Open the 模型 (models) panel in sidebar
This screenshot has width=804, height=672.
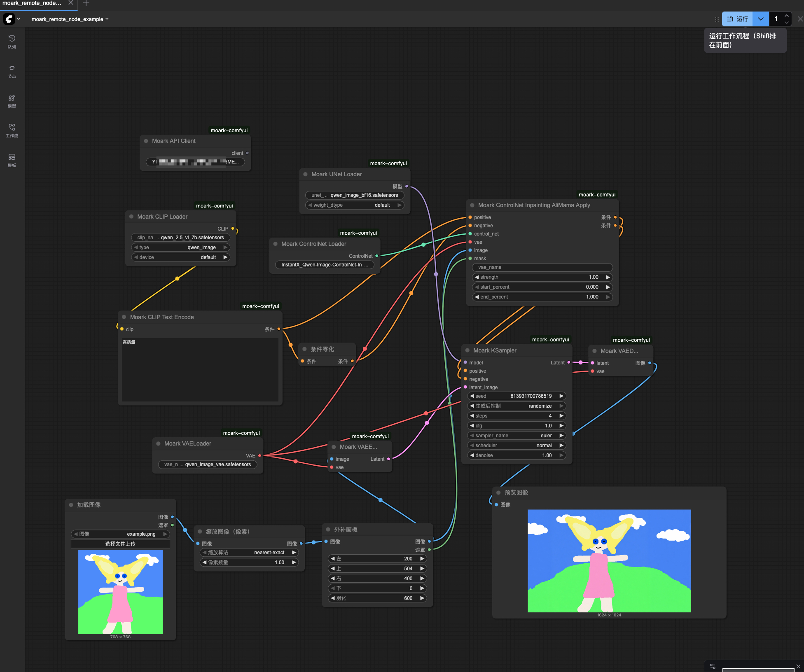12,100
